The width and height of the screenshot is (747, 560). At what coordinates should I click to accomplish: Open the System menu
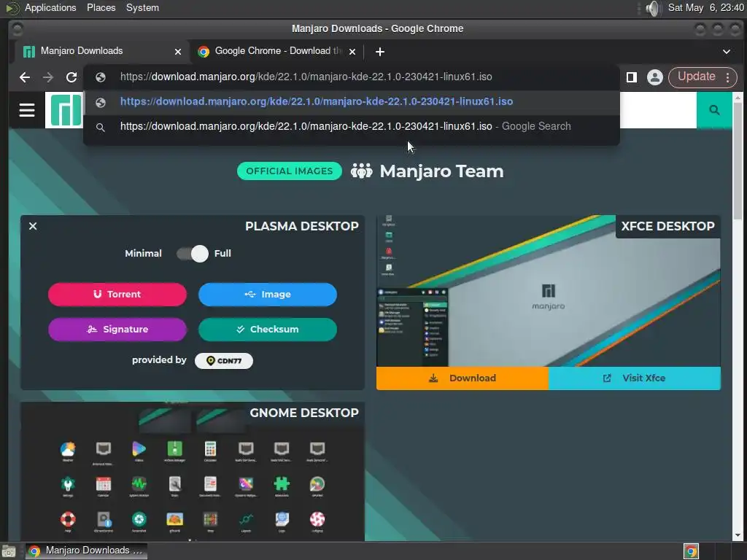[x=142, y=8]
